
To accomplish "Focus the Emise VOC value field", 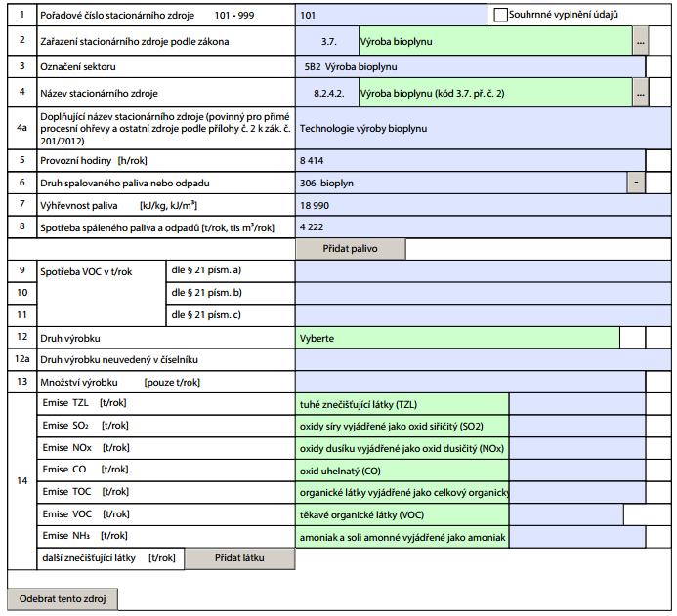I will (567, 515).
